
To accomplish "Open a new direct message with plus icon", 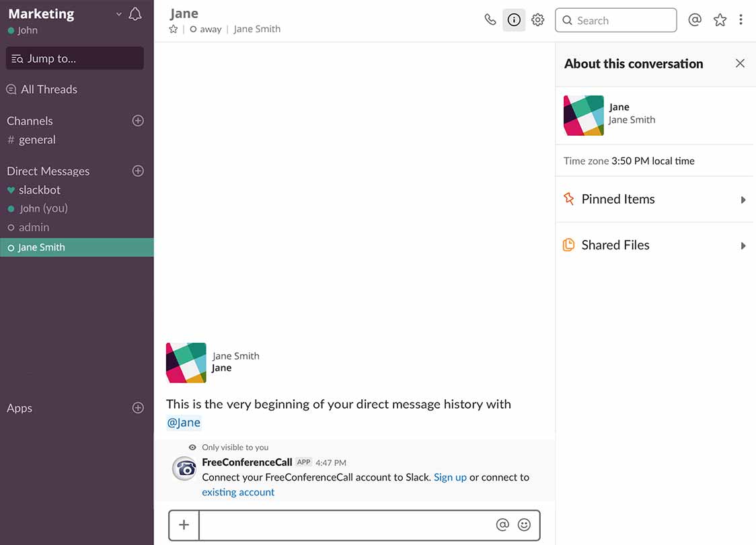I will coord(138,171).
